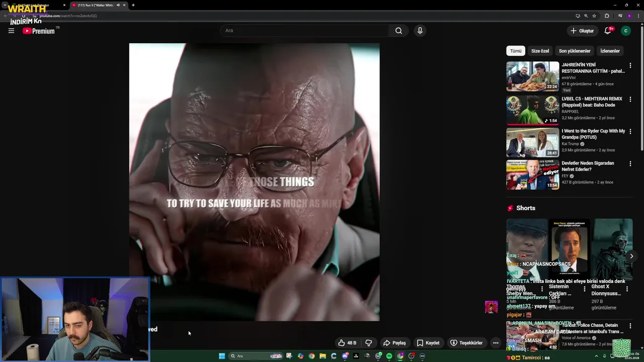Dislike the video with the thumbs-down
Image resolution: width=644 pixels, height=362 pixels.
click(x=369, y=343)
